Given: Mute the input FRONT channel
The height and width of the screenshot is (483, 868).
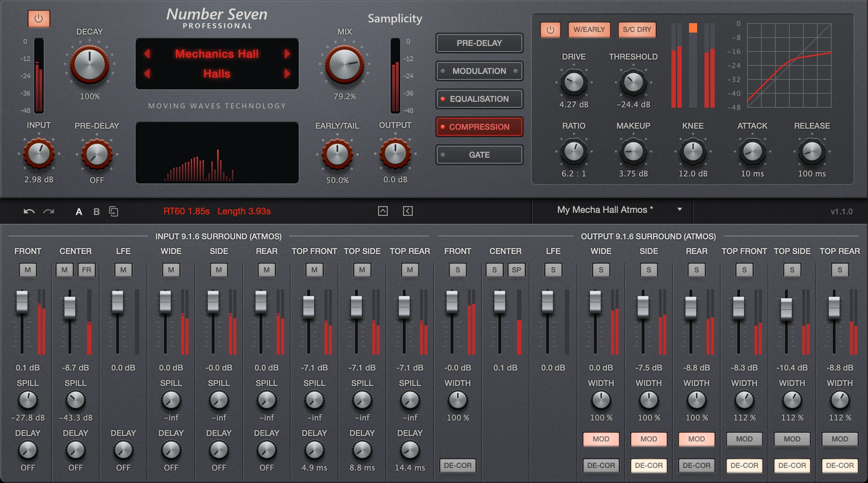Looking at the screenshot, I should 28,270.
